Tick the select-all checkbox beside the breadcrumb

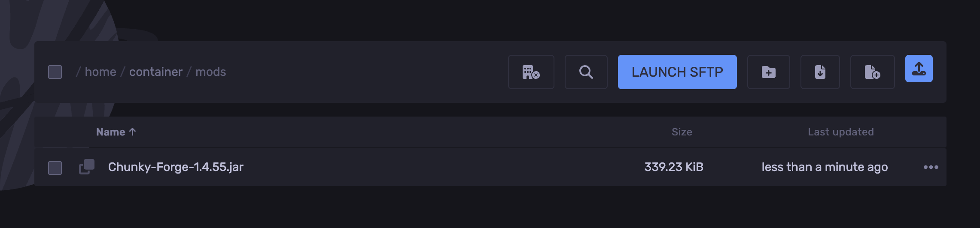click(x=55, y=72)
